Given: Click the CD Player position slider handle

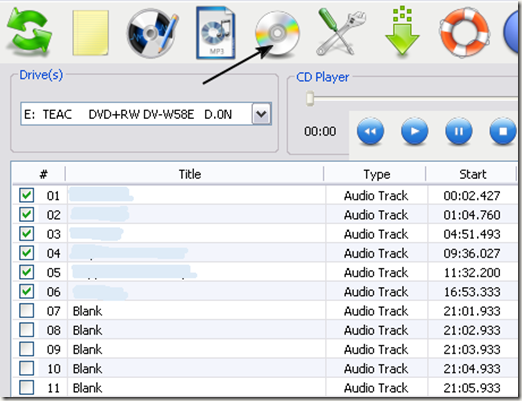Looking at the screenshot, I should point(310,98).
